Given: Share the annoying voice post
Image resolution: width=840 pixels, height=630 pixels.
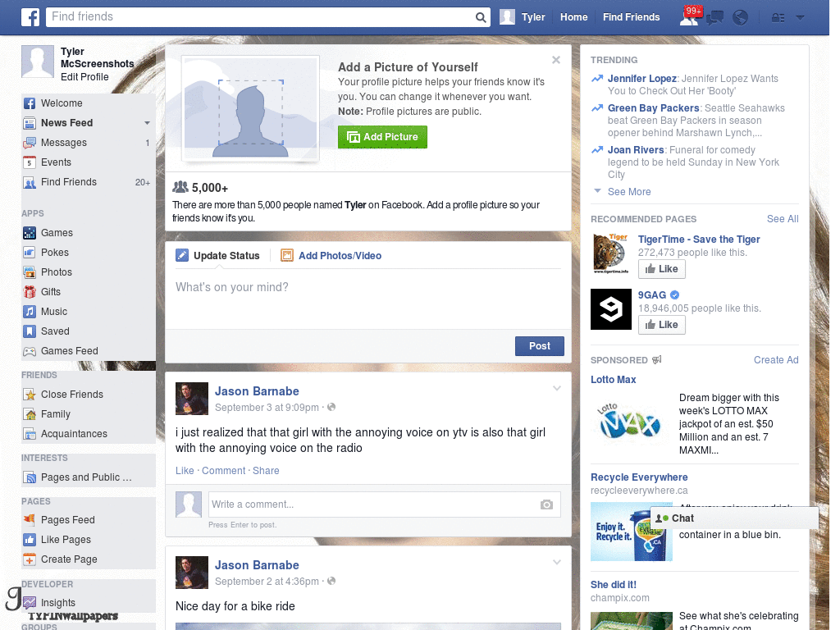Looking at the screenshot, I should [266, 471].
